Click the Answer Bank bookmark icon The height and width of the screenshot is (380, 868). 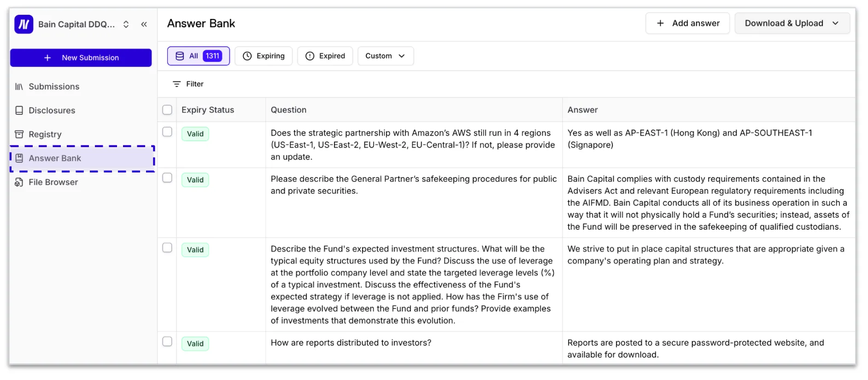click(x=19, y=159)
